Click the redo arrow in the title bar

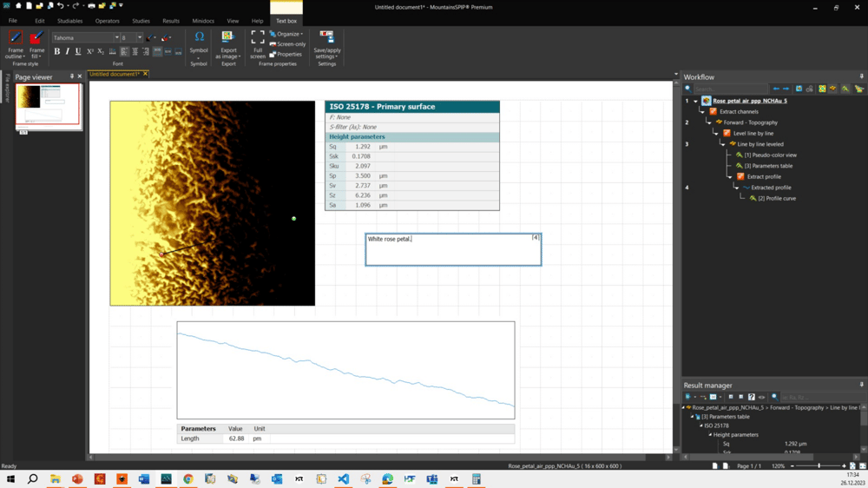point(76,6)
